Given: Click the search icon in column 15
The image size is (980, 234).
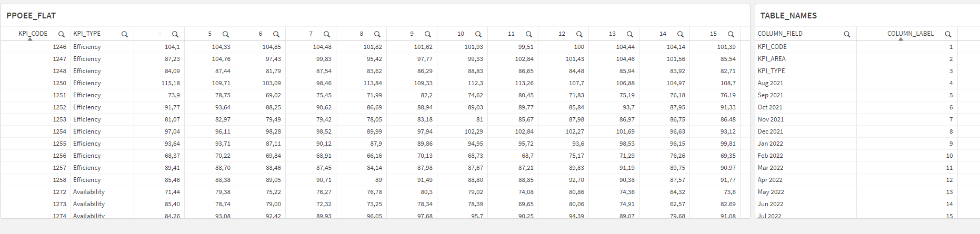Looking at the screenshot, I should [731, 34].
